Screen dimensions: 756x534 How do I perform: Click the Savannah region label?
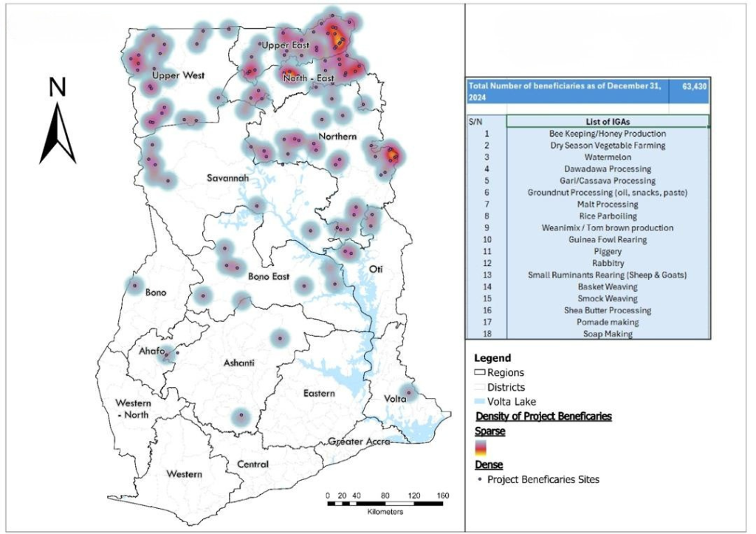coord(227,179)
